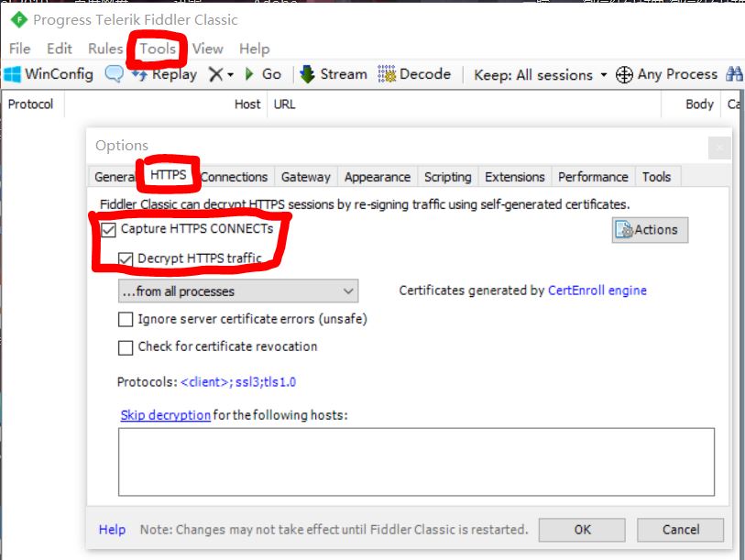
Task: Uncheck Capture HTTPS CONNECTs
Action: pos(109,229)
